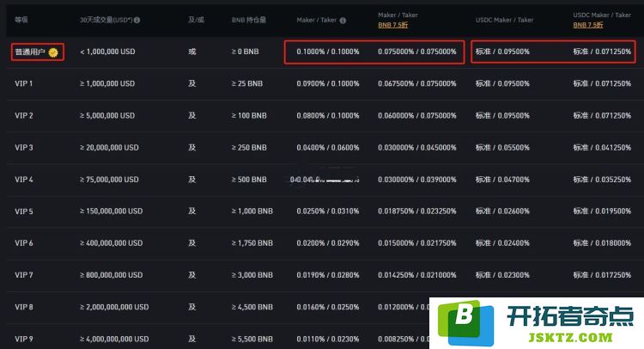
Task: Click the ≥ 75,000,000 USD volume cell
Action: pos(109,180)
